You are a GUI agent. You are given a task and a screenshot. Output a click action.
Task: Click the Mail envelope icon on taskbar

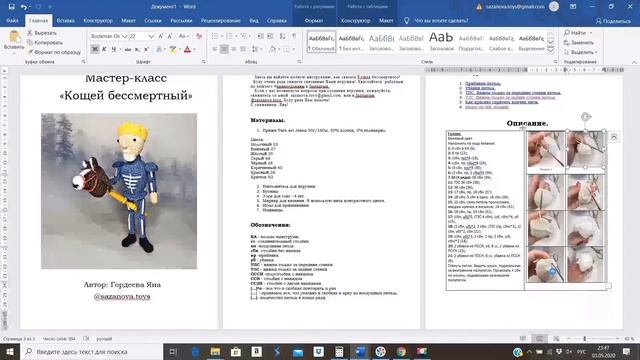click(298, 351)
